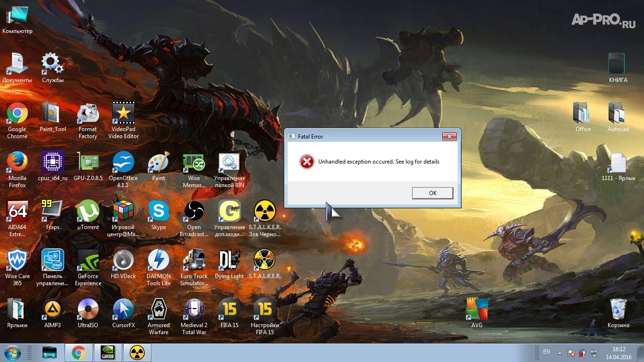
Task: Select the Fraps desktop shortcut
Action: pyautogui.click(x=53, y=216)
